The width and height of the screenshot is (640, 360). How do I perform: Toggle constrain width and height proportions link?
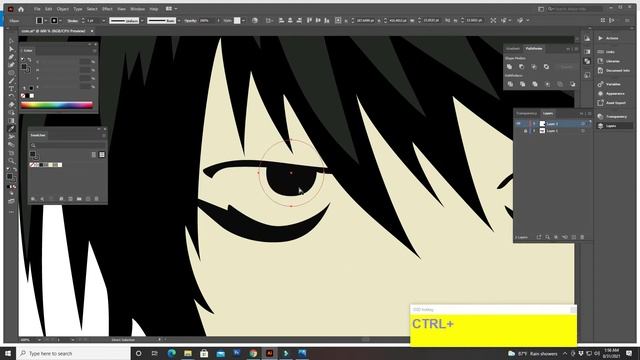[448, 20]
